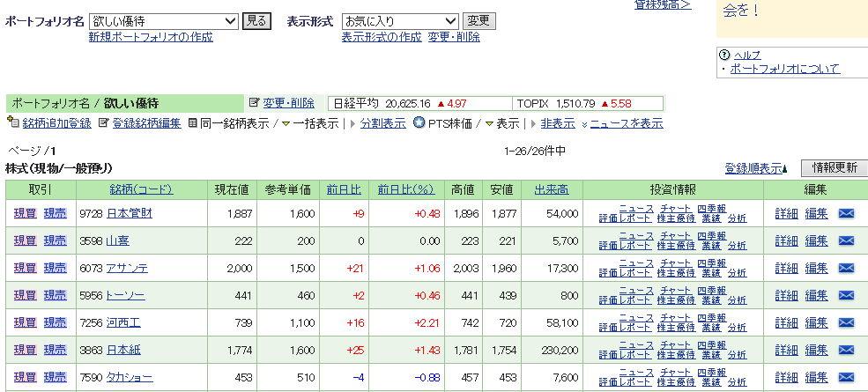Sort by 前日比 column header
868x392 pixels.
(344, 190)
